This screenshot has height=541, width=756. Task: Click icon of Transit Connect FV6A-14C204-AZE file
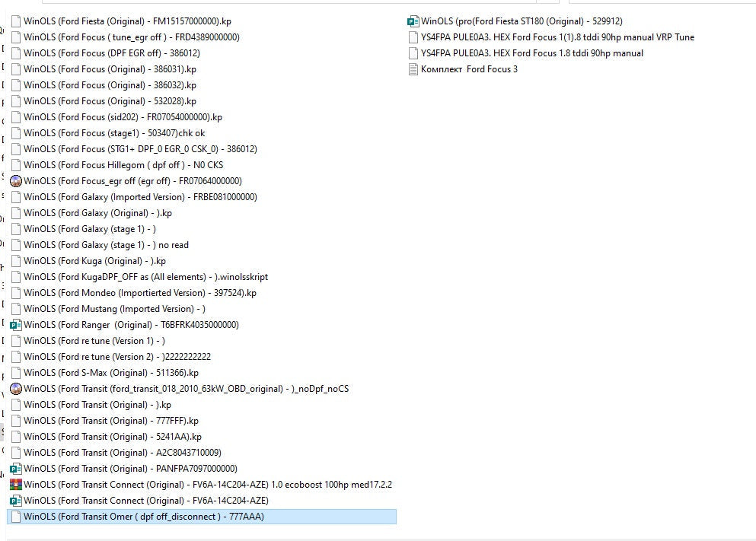pos(15,501)
